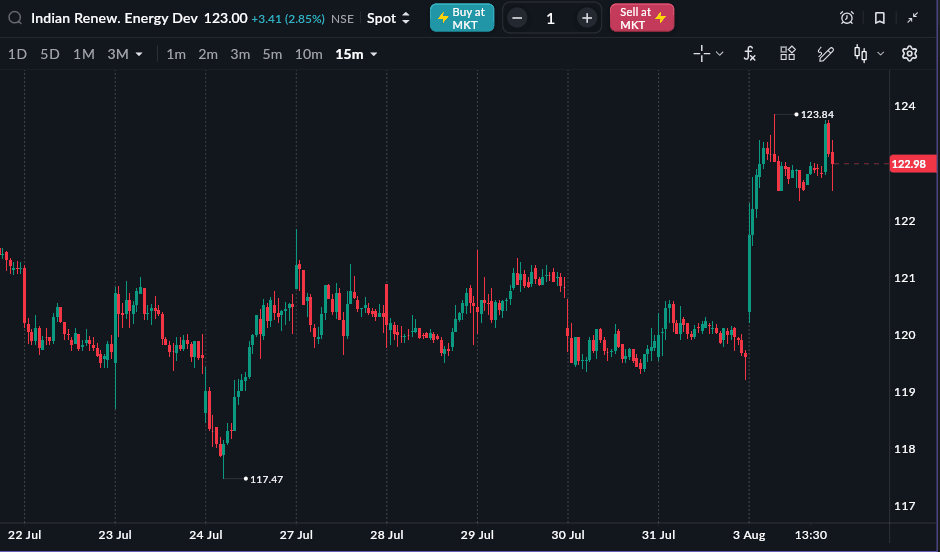Screen dimensions: 940x552
Task: Increase quantity with plus button
Action: [587, 18]
